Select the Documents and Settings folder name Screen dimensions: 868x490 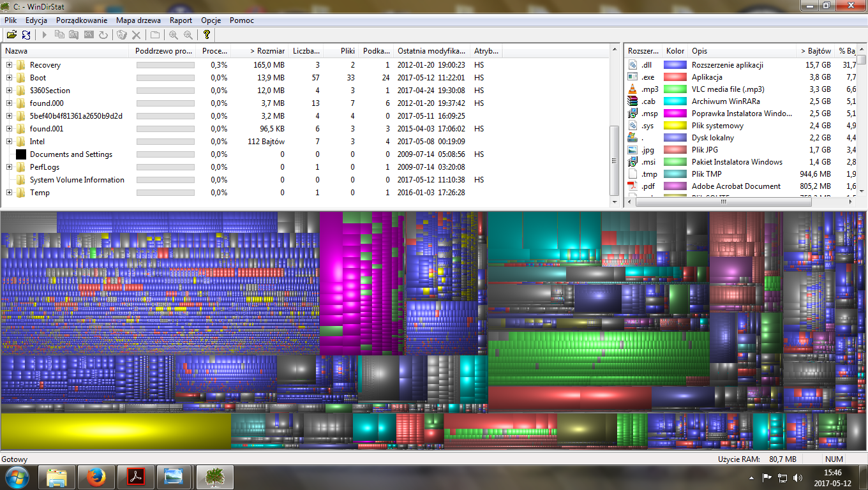pos(71,154)
